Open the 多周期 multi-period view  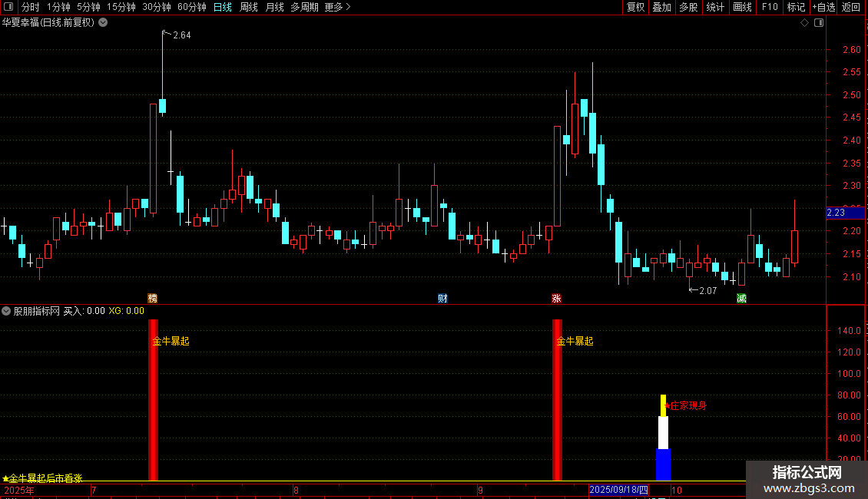coord(304,7)
